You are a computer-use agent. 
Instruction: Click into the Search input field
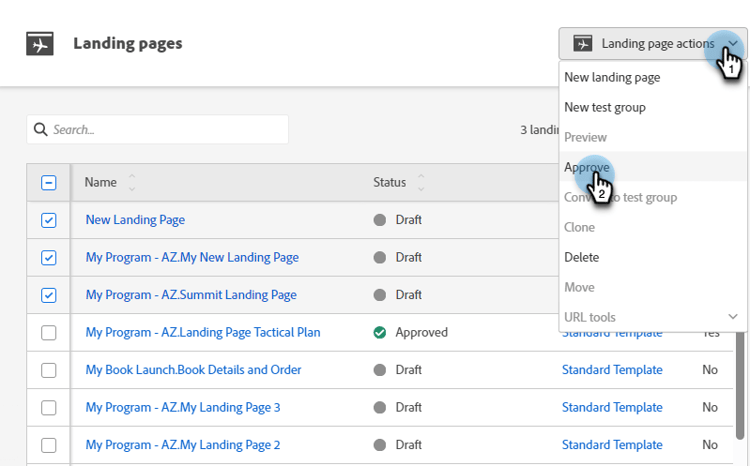165,130
